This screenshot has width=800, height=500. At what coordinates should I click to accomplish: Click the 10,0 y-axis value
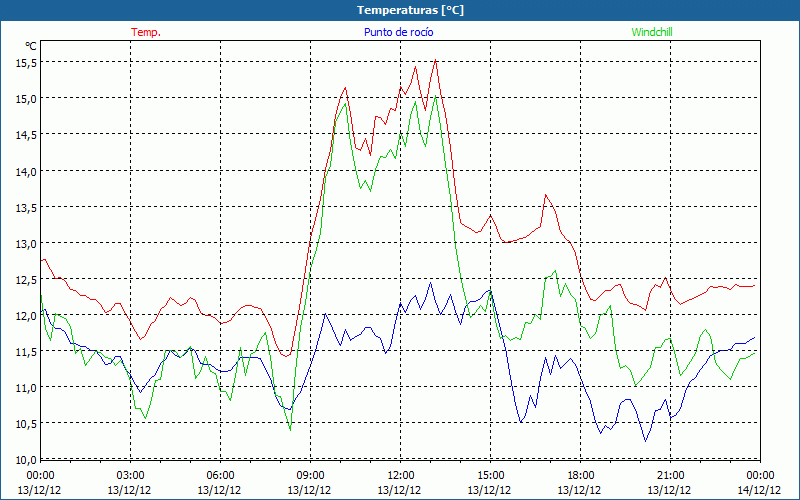click(x=27, y=460)
